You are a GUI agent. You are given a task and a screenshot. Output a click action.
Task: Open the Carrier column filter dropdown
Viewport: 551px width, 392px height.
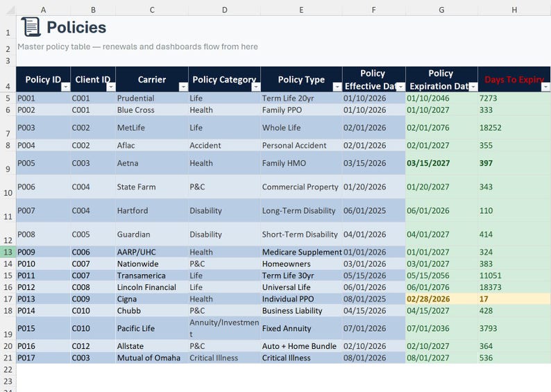(183, 87)
